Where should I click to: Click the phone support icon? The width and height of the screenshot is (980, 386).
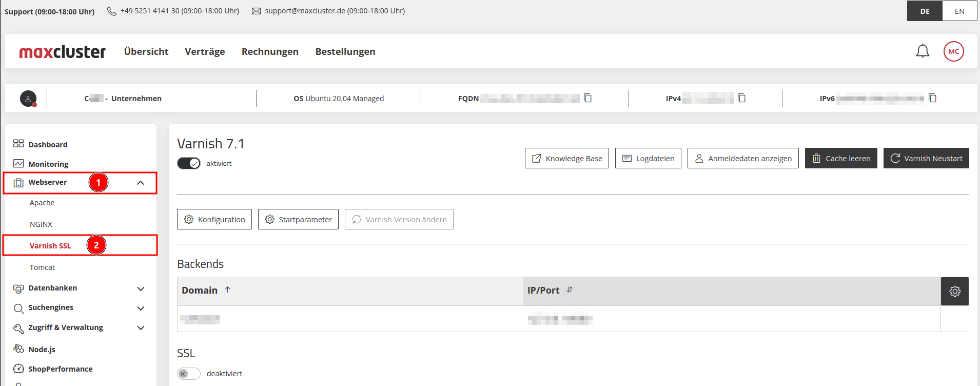[x=111, y=11]
